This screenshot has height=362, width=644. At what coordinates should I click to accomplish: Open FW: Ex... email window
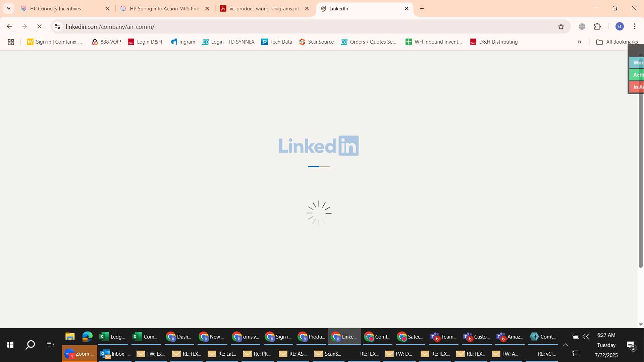click(151, 354)
